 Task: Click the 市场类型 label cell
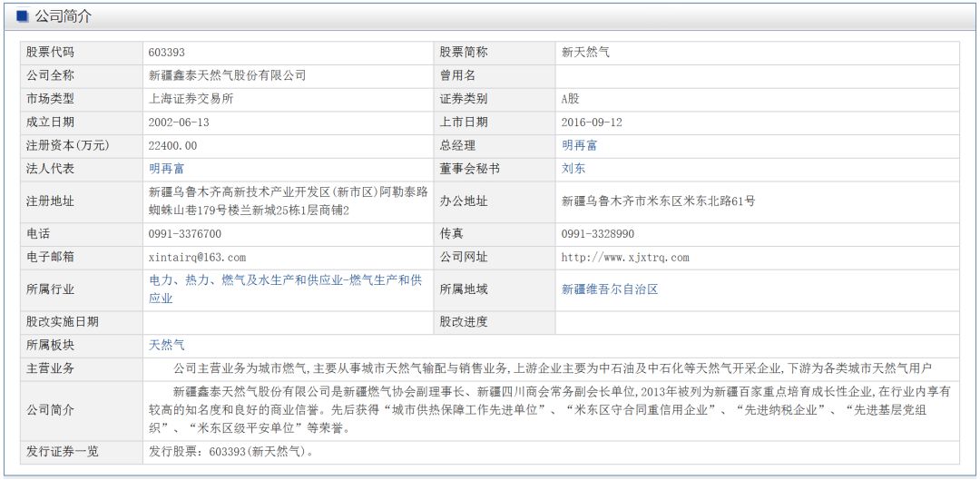coord(82,99)
